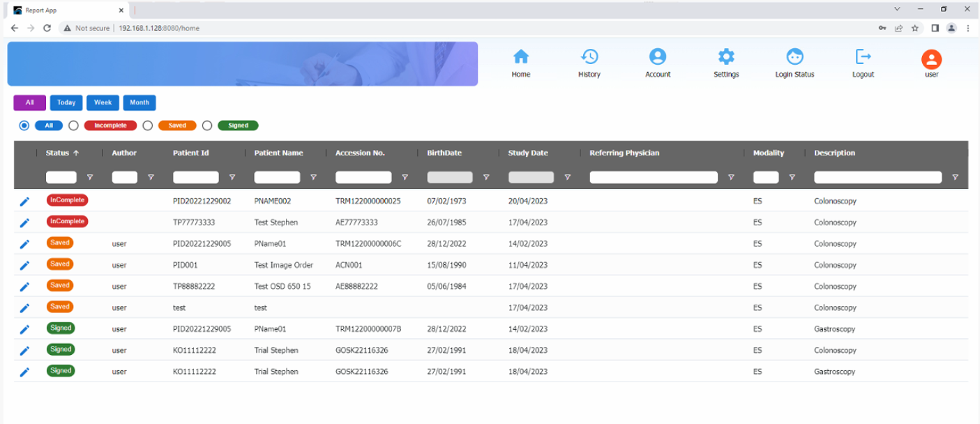Click edit pencil for the 'test' patient row
Screen dimensions: 980x424
[24, 308]
